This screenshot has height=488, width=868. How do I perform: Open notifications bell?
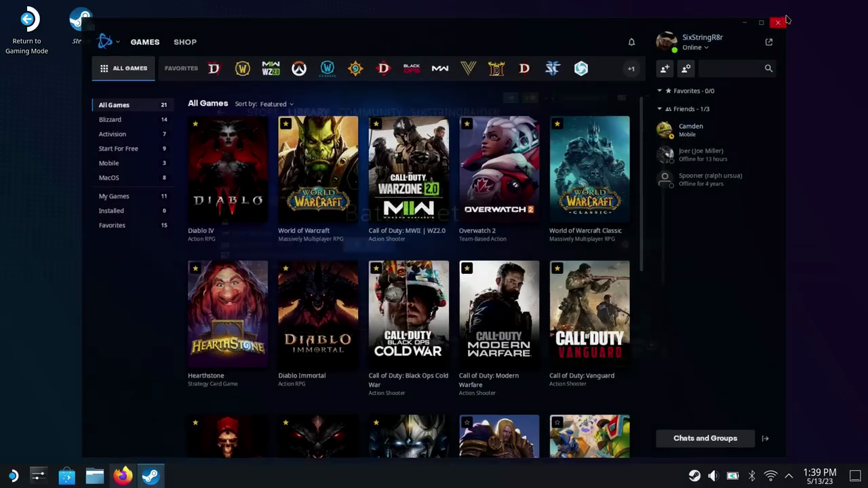tap(631, 42)
